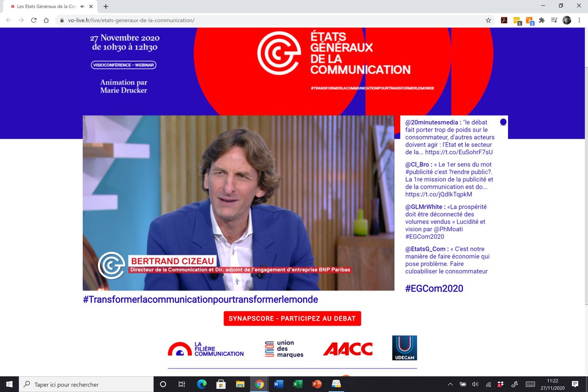Open Task View in the taskbar
Screen dimensions: 588x392
pyautogui.click(x=182, y=384)
